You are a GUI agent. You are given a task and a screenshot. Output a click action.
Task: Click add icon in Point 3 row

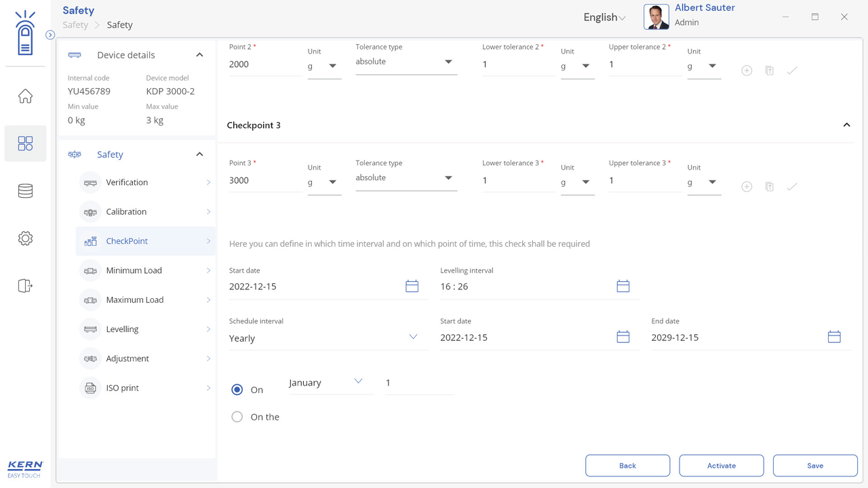747,186
